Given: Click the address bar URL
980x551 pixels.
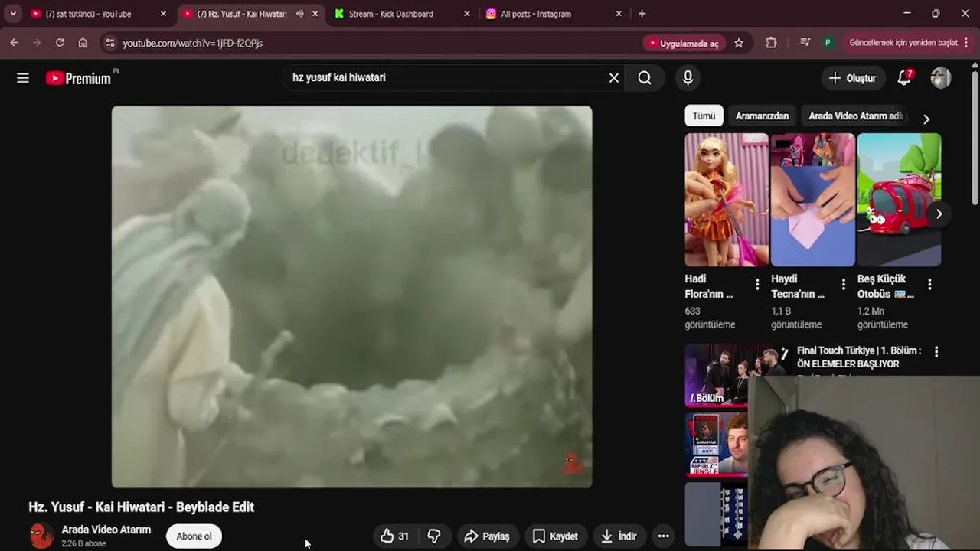Looking at the screenshot, I should (192, 43).
